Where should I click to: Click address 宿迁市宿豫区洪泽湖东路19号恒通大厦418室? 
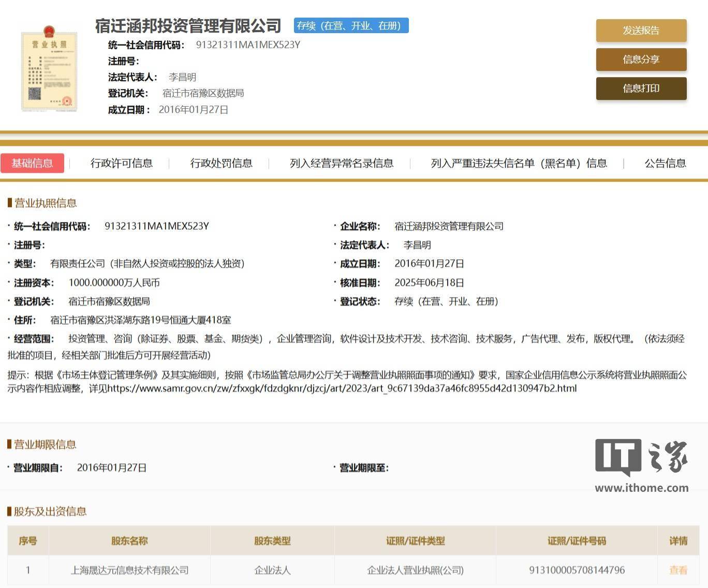coord(141,320)
